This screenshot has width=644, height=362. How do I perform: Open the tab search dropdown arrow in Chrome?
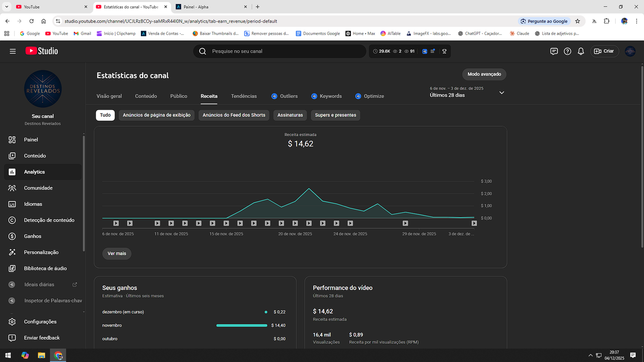pyautogui.click(x=6, y=7)
